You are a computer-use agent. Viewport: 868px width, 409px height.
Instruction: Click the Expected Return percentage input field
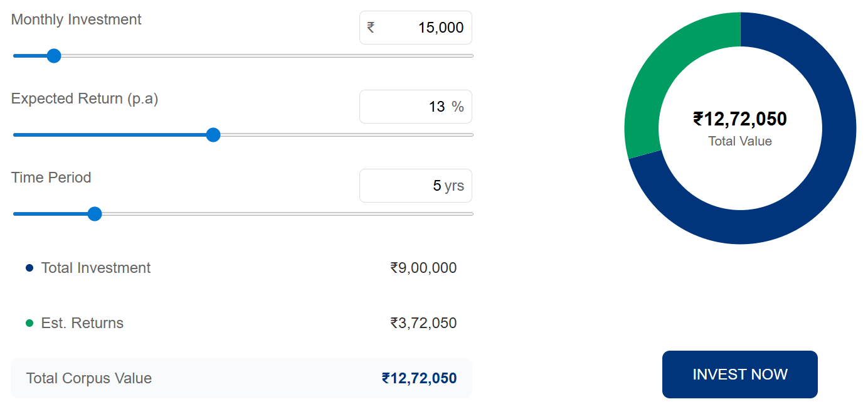point(416,107)
